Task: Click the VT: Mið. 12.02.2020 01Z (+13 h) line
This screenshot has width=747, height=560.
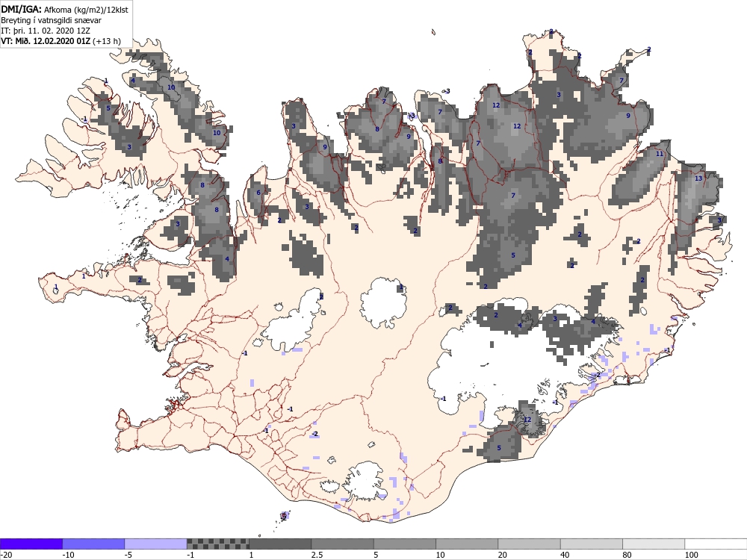Action: pyautogui.click(x=61, y=41)
